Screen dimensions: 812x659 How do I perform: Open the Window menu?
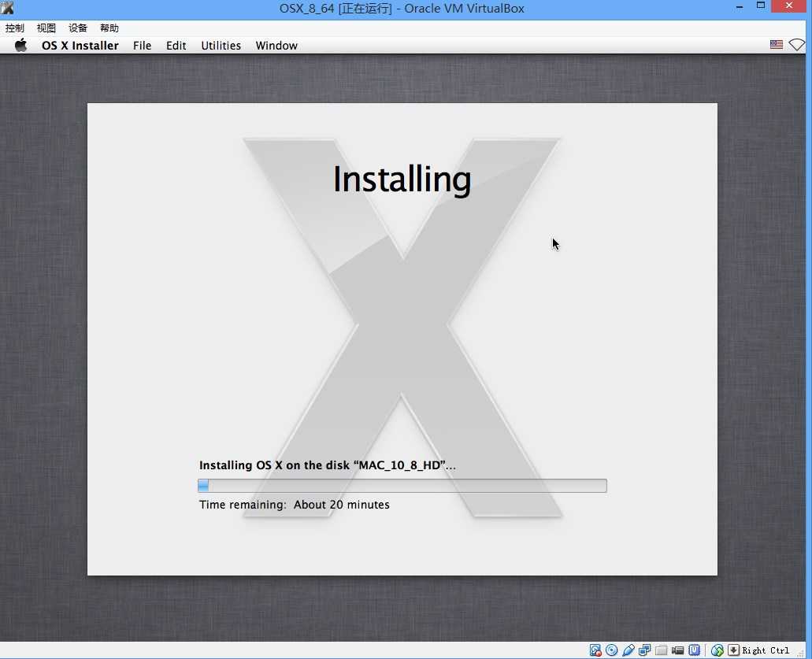coord(276,46)
